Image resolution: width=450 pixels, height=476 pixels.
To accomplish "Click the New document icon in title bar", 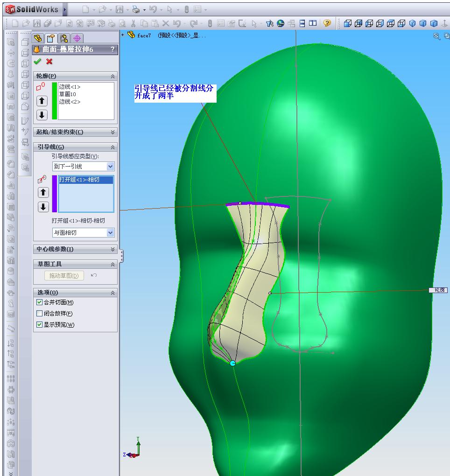I will [x=85, y=10].
